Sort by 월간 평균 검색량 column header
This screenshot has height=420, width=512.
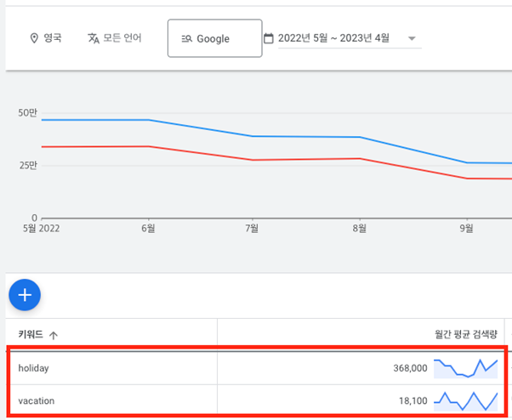pos(466,334)
